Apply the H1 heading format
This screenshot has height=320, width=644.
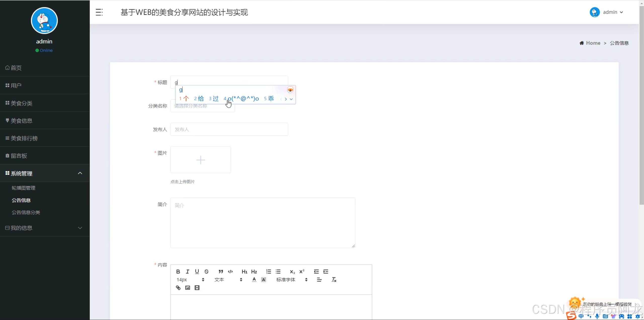click(x=244, y=271)
